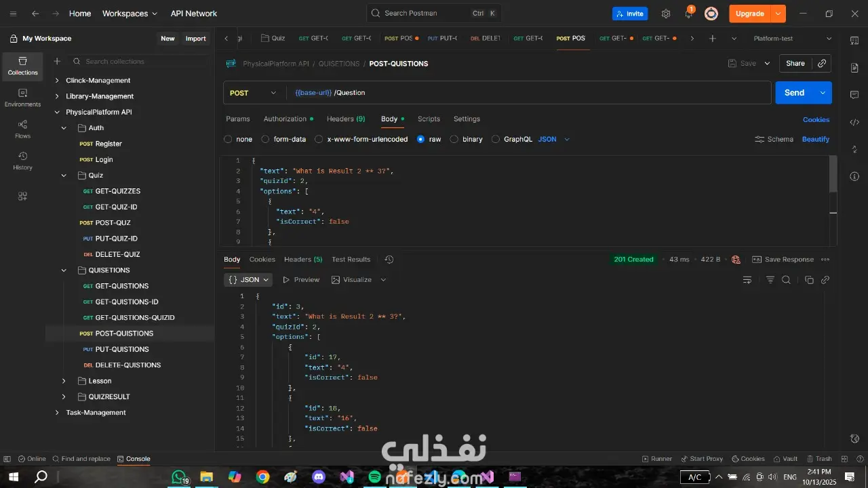Open the response history clock icon

389,260
